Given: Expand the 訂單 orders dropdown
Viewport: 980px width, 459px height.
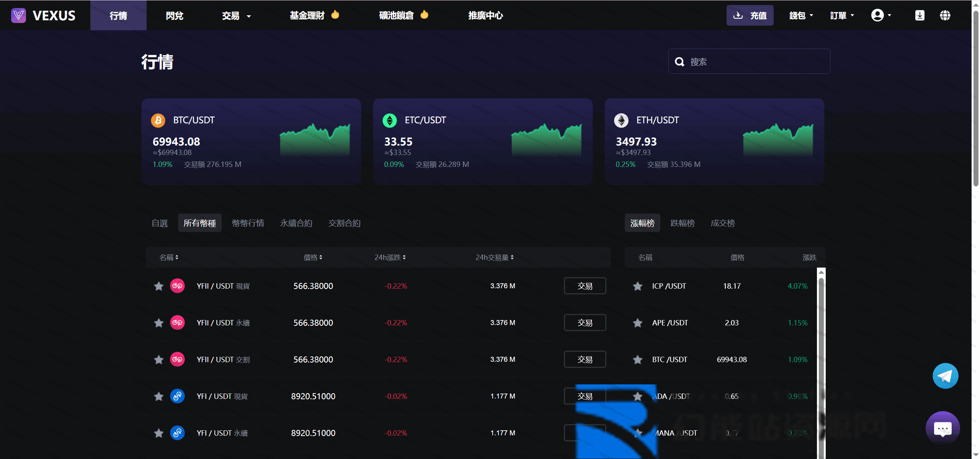Looking at the screenshot, I should (842, 16).
